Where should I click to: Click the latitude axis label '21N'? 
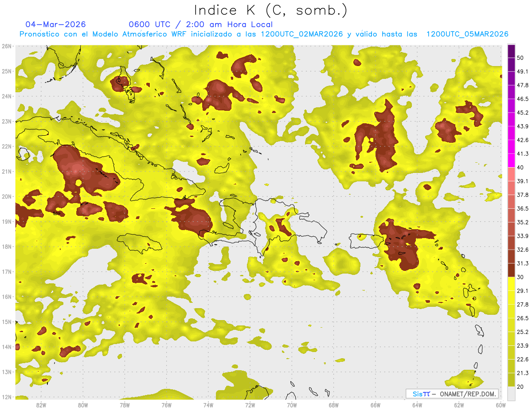tap(7, 172)
